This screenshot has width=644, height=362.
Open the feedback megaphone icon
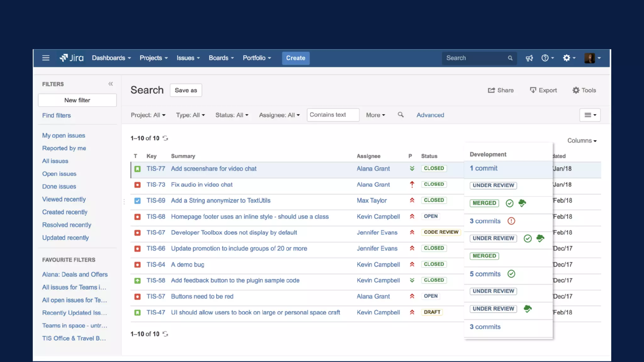(x=529, y=58)
